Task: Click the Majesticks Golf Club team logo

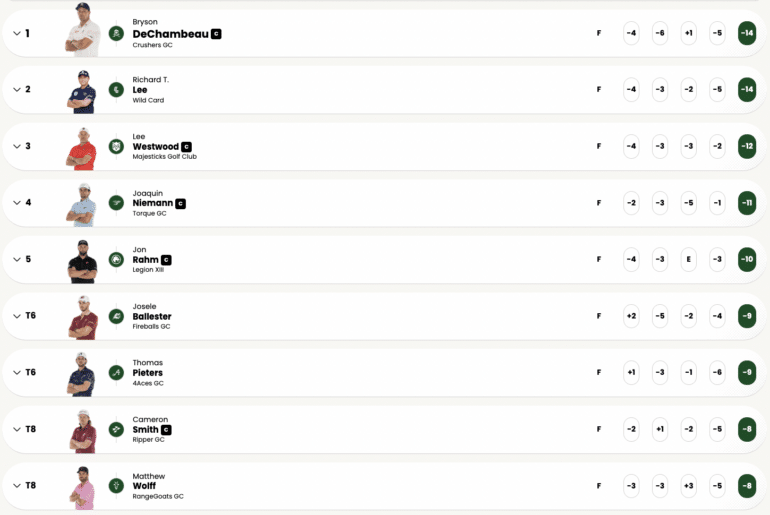Action: point(116,146)
